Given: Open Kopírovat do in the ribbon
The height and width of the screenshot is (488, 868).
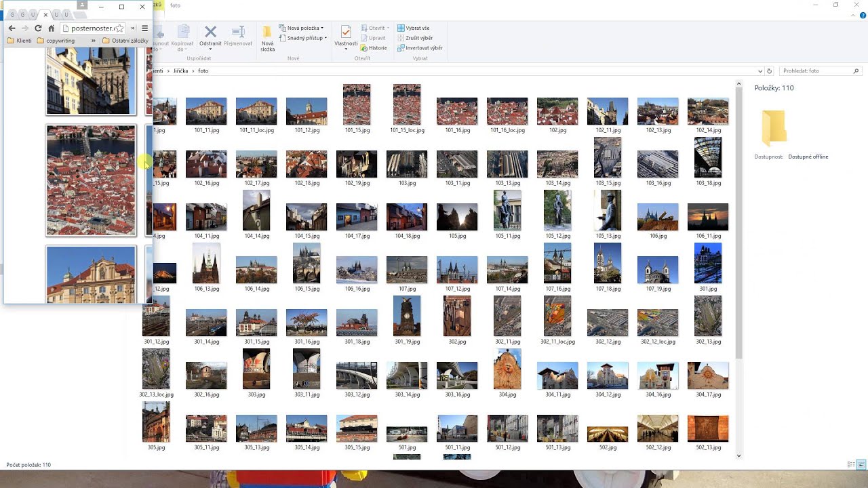Looking at the screenshot, I should click(183, 39).
